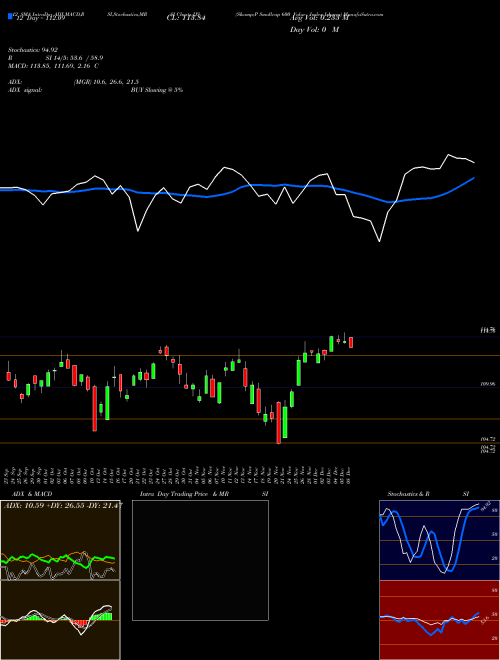Click the blue-background Stochastics mini chart

point(439,540)
